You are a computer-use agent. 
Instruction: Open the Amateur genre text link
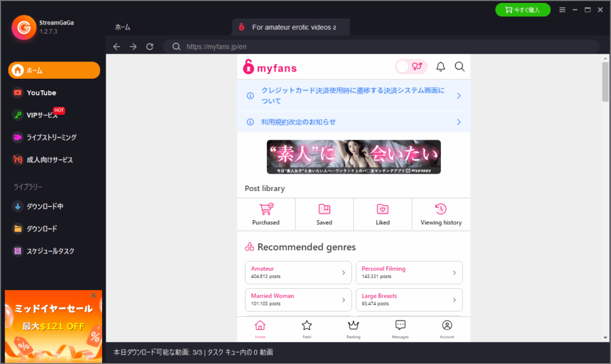click(263, 269)
